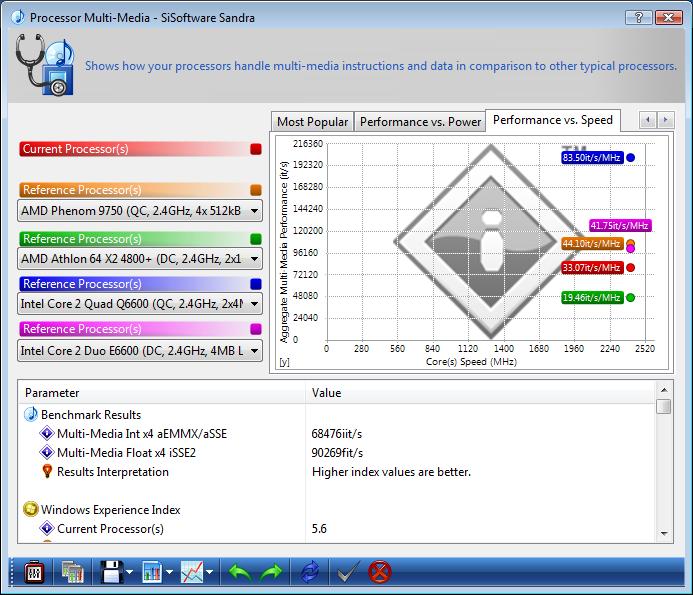This screenshot has height=595, width=693.
Task: Click the red cancel circle icon
Action: [379, 572]
